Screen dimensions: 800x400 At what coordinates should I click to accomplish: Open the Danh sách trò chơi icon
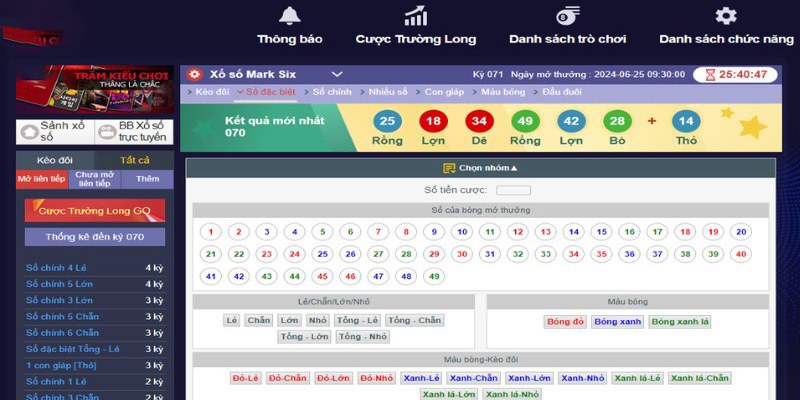567,16
